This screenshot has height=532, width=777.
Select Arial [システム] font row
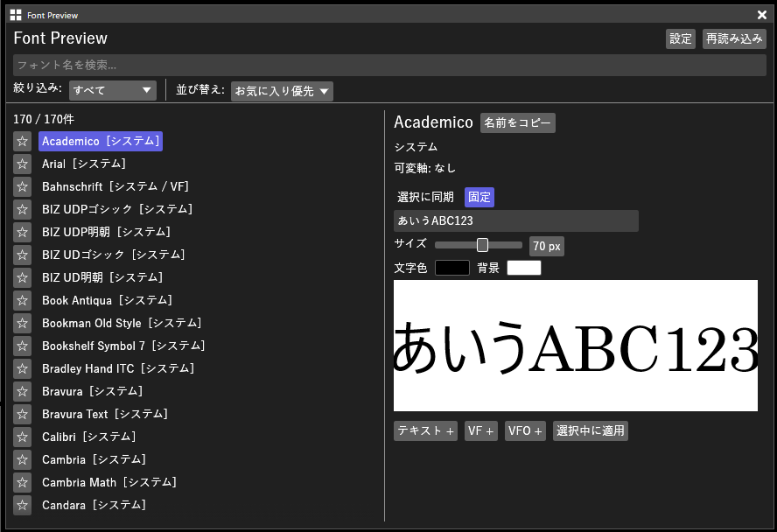pos(84,164)
